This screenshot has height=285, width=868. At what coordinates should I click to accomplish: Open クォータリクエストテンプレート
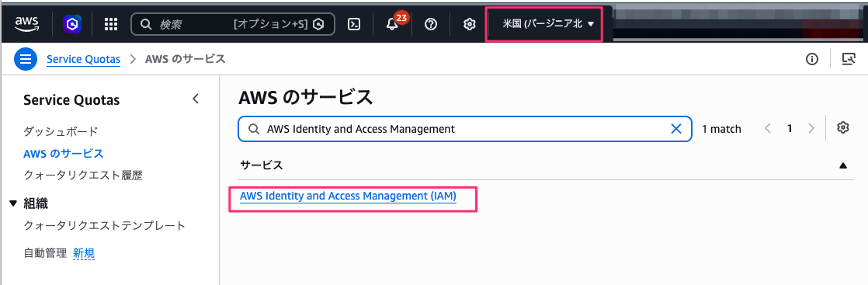[104, 226]
